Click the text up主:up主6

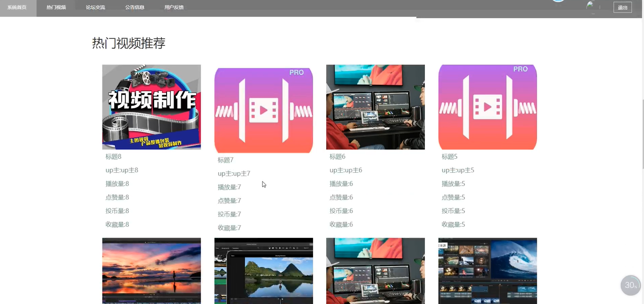click(x=346, y=170)
